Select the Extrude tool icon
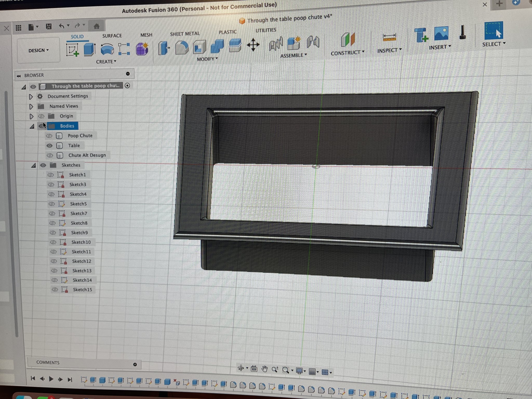 [90, 49]
